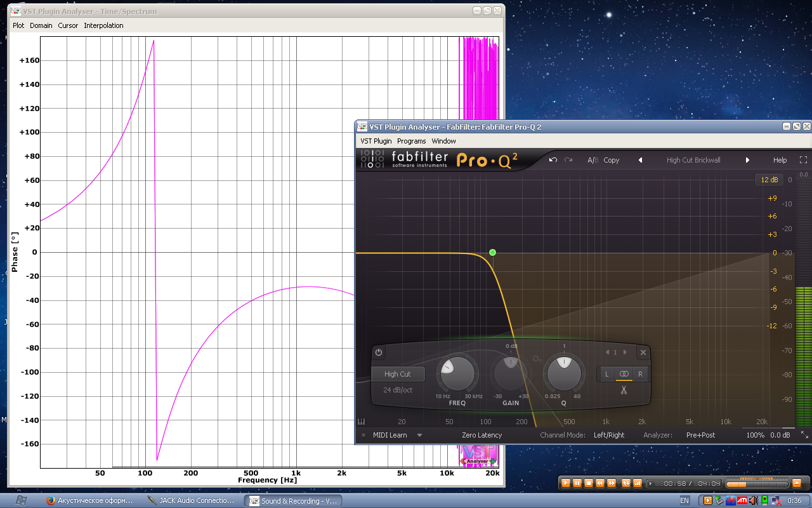This screenshot has width=812, height=508.
Task: Open the High Cut filter shape dropdown
Action: (398, 374)
